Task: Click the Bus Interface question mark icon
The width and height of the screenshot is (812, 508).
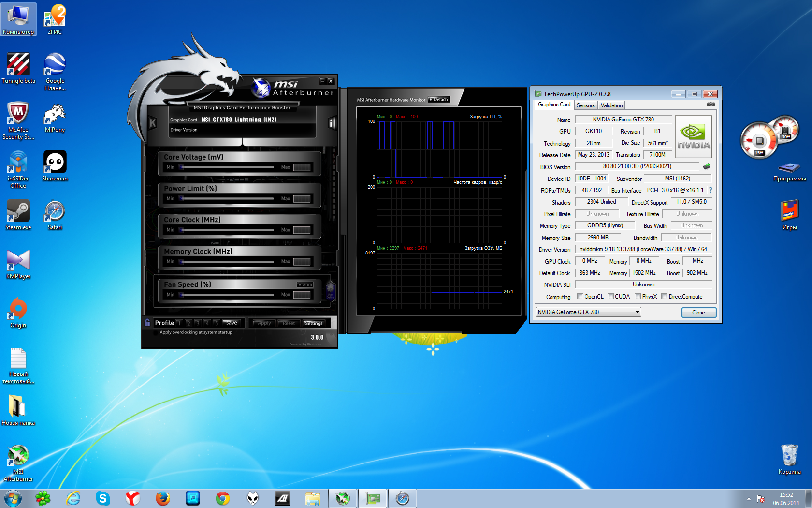Action: pyautogui.click(x=710, y=190)
